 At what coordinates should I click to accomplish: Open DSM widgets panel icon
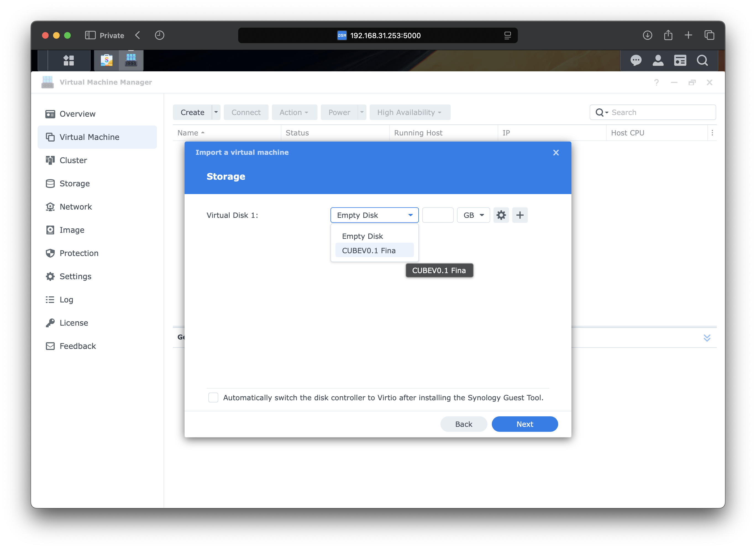tap(680, 60)
